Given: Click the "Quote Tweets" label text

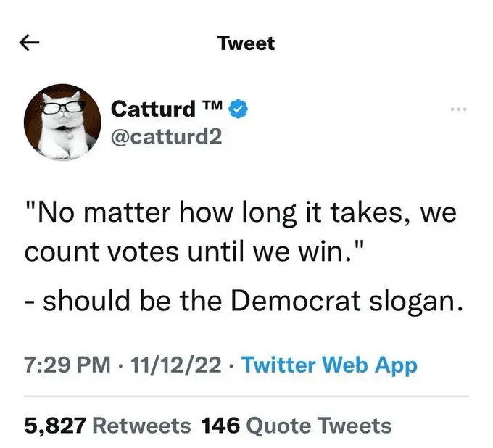Looking at the screenshot, I should 319,425.
